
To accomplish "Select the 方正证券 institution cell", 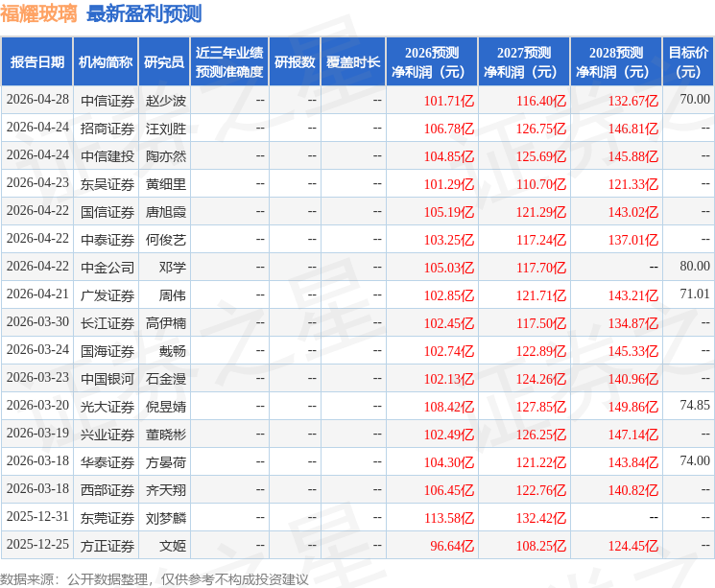I will [x=107, y=545].
